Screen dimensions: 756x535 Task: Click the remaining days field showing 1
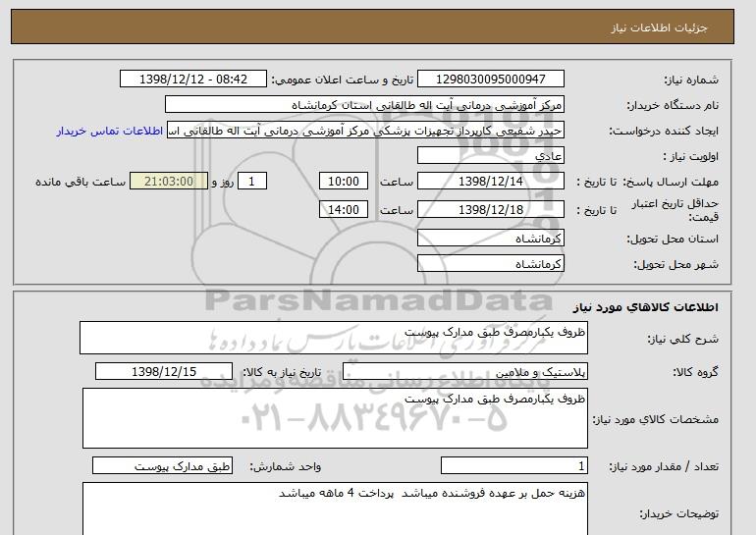251,182
